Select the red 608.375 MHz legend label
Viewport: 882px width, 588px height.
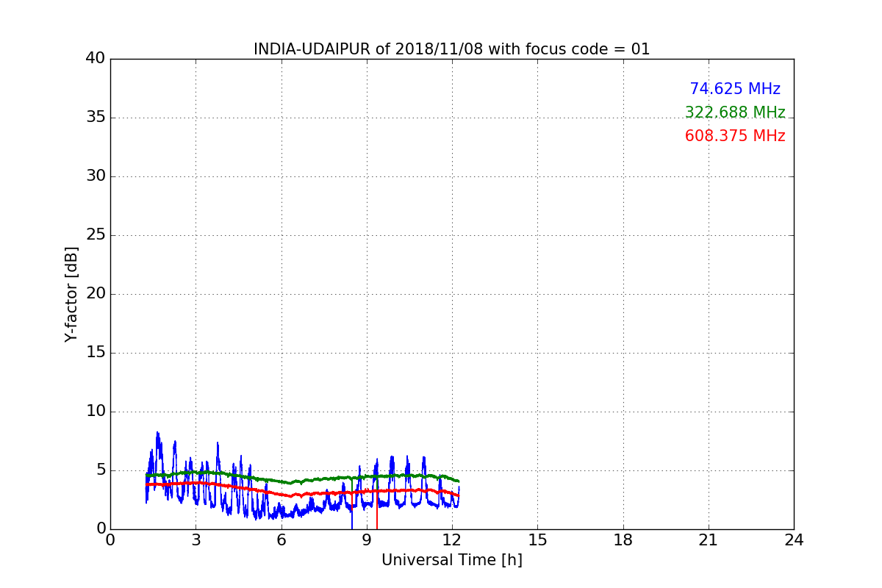735,136
